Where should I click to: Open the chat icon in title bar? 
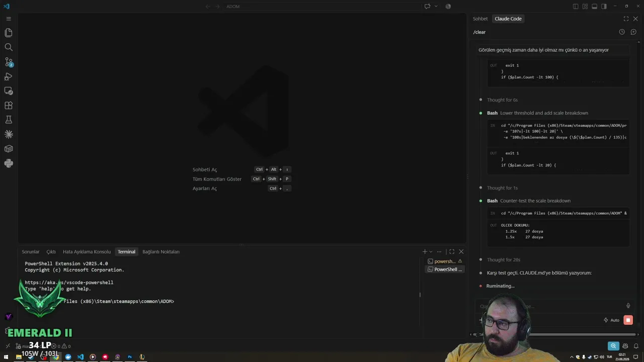pos(427,7)
